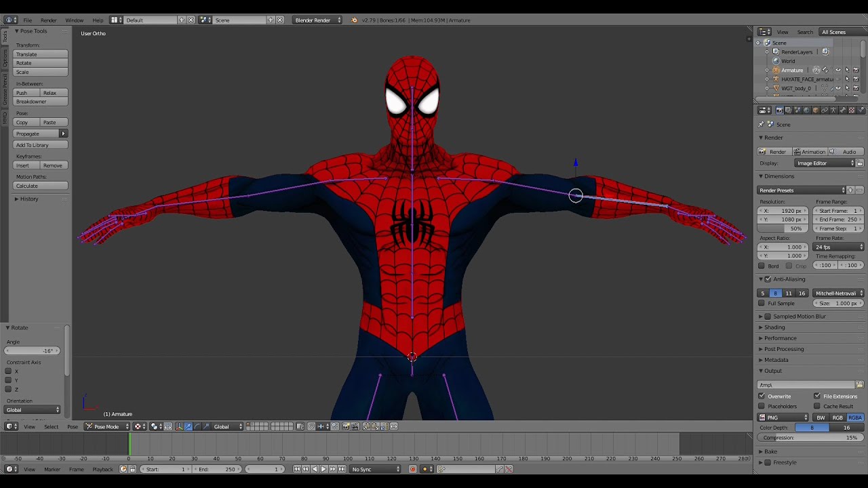
Task: Play the animation forward
Action: click(323, 469)
